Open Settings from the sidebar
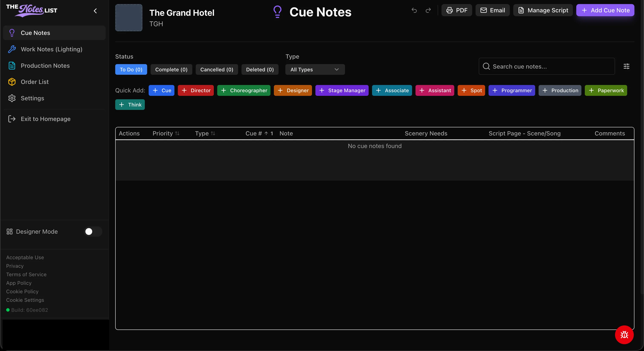The height and width of the screenshot is (351, 644). (54, 98)
